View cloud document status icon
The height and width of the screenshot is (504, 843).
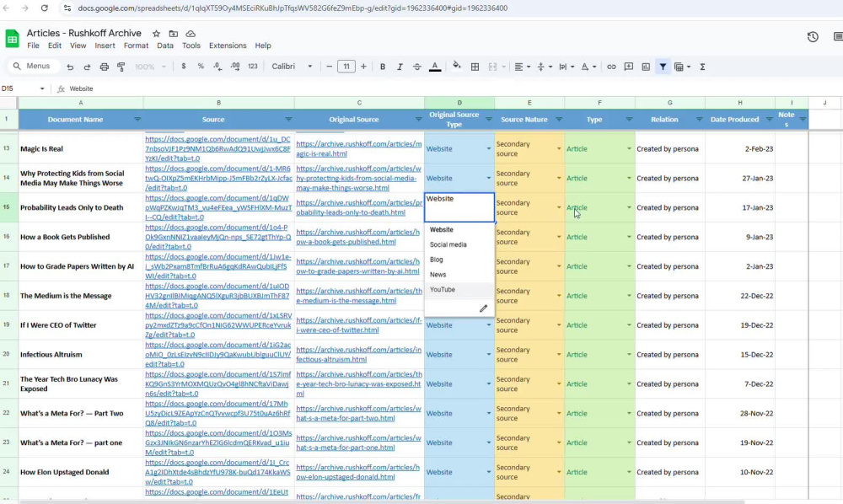pos(191,34)
